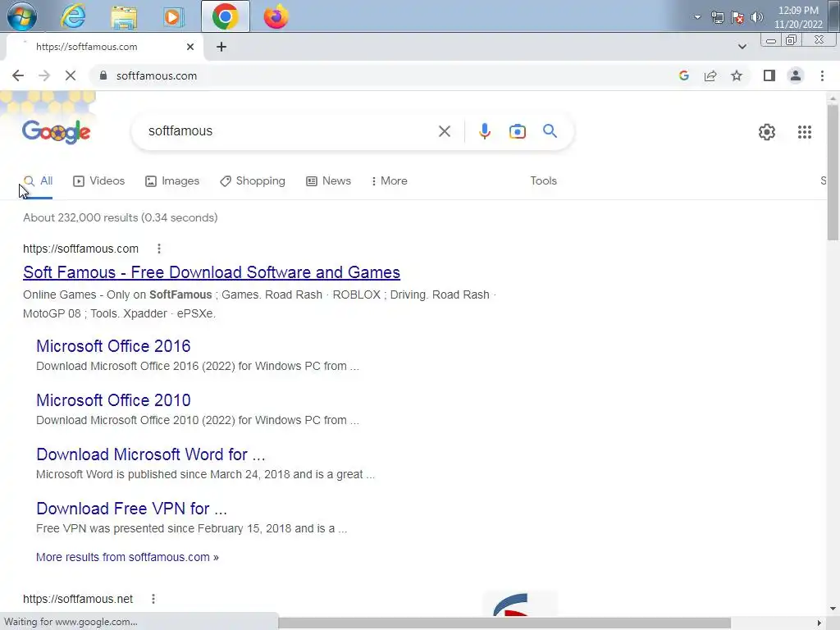This screenshot has width=840, height=630.
Task: Share this page icon in the address bar
Action: (x=710, y=75)
